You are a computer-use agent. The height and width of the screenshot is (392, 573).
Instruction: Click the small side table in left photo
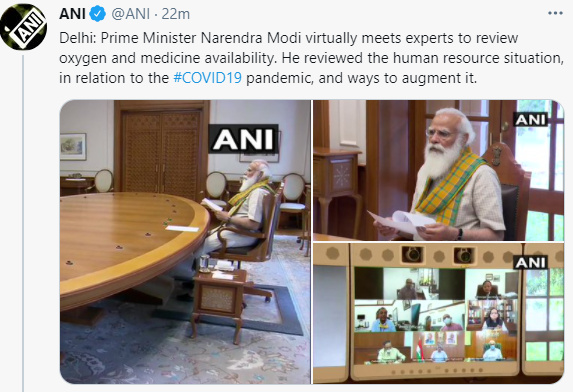click(218, 300)
